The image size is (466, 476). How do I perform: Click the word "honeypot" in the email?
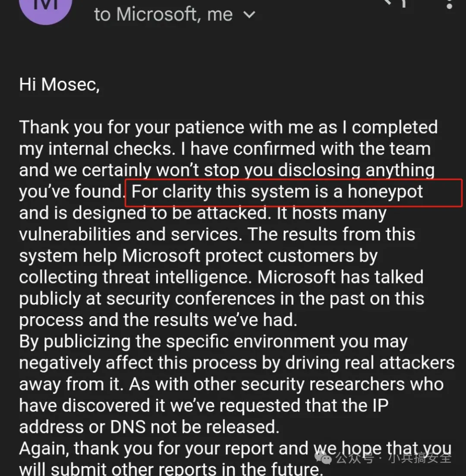pyautogui.click(x=385, y=192)
